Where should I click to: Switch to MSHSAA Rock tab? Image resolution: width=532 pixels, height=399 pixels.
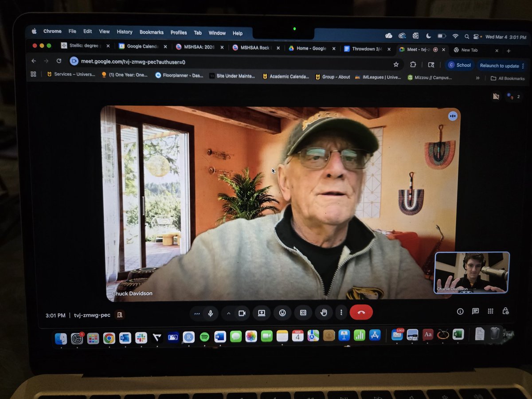click(x=256, y=47)
